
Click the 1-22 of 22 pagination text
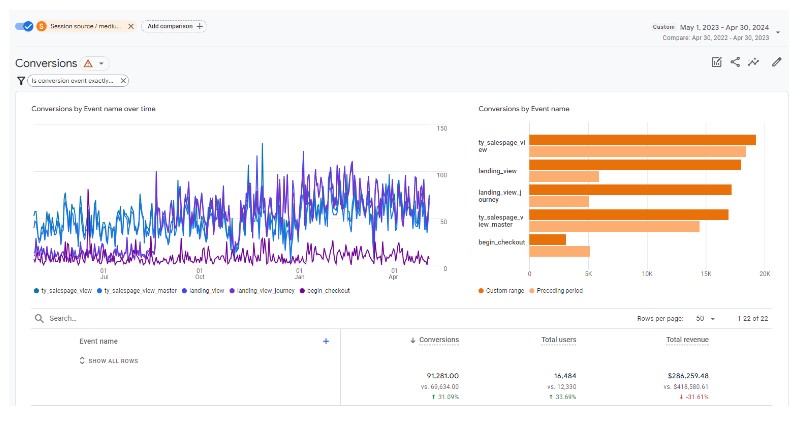point(753,319)
